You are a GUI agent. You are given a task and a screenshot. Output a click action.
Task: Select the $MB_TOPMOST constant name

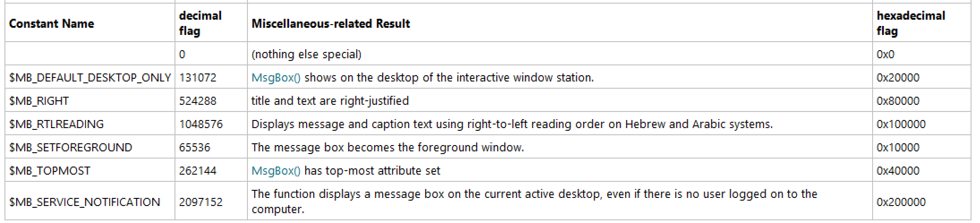click(x=50, y=171)
